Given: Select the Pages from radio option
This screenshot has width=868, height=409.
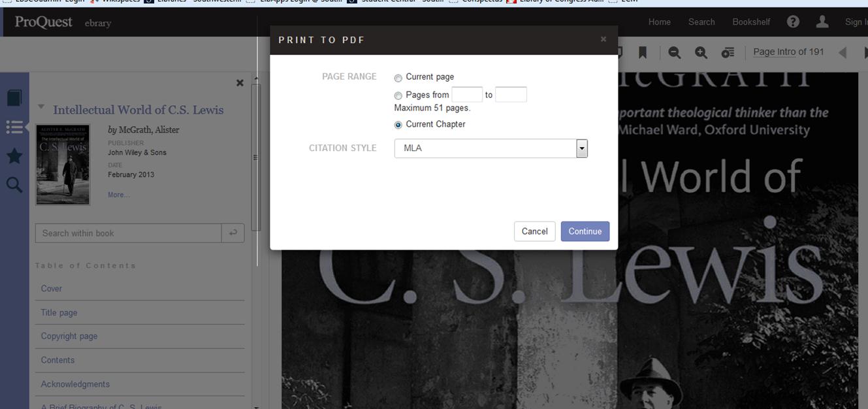Looking at the screenshot, I should (x=398, y=96).
